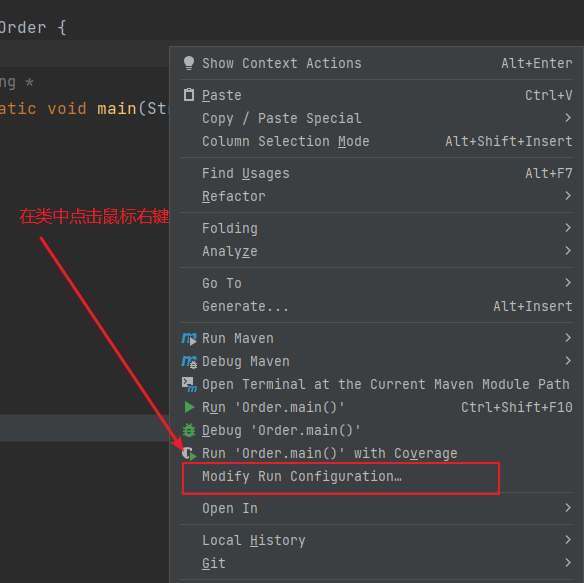Image resolution: width=584 pixels, height=583 pixels.
Task: Click the lightbulb Show Context Actions icon
Action: click(189, 63)
